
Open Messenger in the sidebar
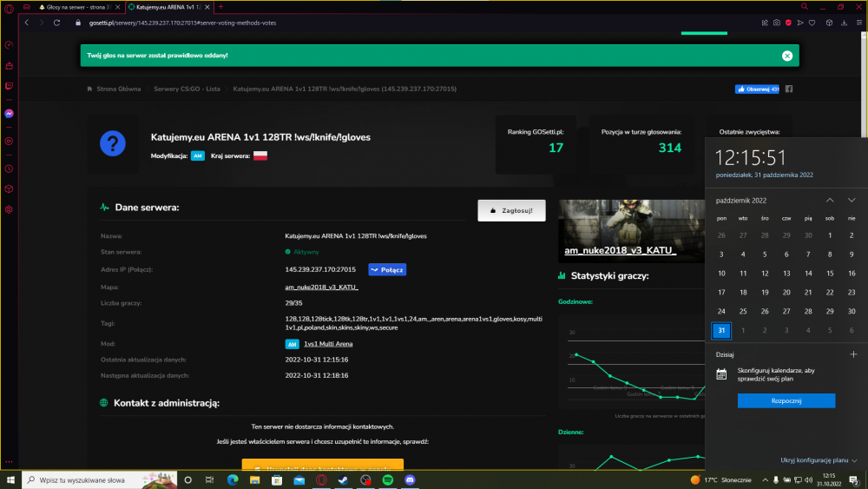coord(9,114)
